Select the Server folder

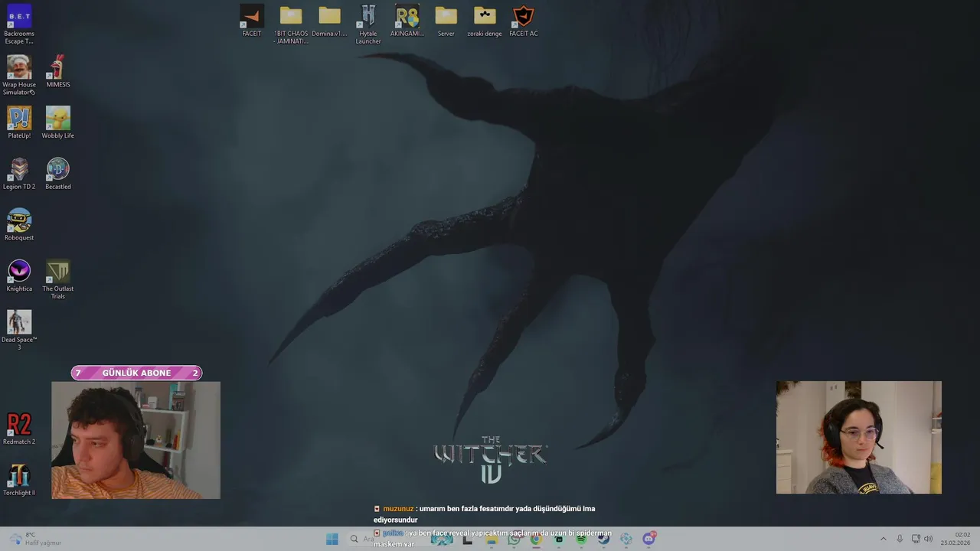pos(446,21)
